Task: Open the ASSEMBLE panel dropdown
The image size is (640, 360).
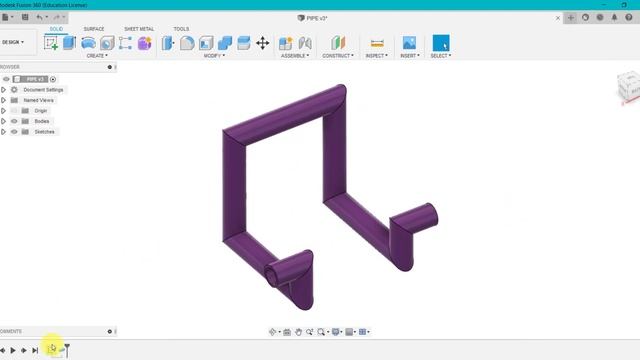Action: [295, 56]
